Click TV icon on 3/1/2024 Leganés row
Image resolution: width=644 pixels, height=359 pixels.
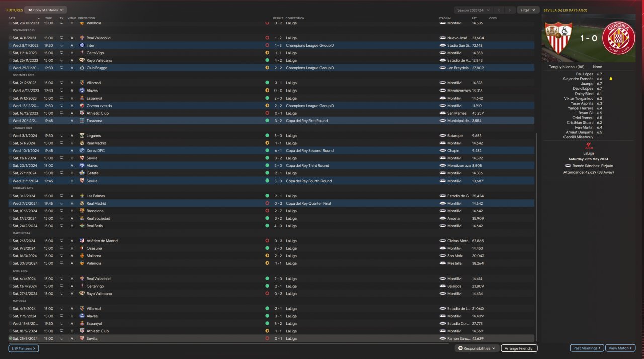62,136
